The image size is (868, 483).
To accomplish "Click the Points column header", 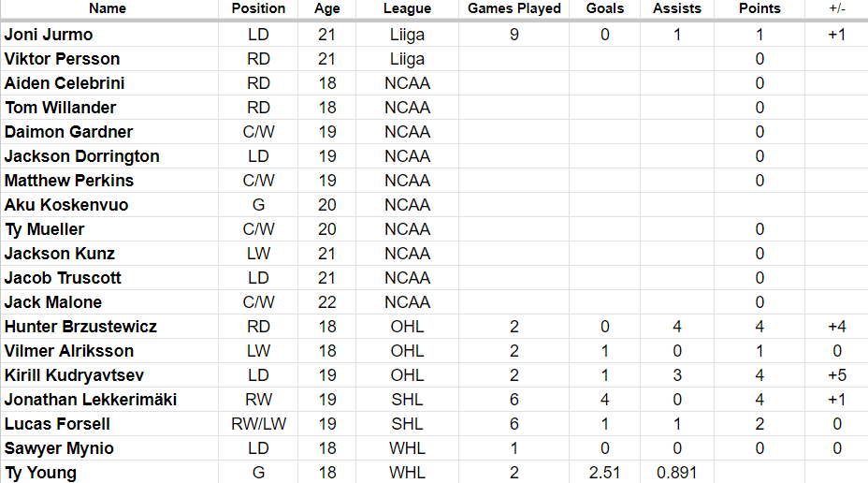I will (759, 8).
